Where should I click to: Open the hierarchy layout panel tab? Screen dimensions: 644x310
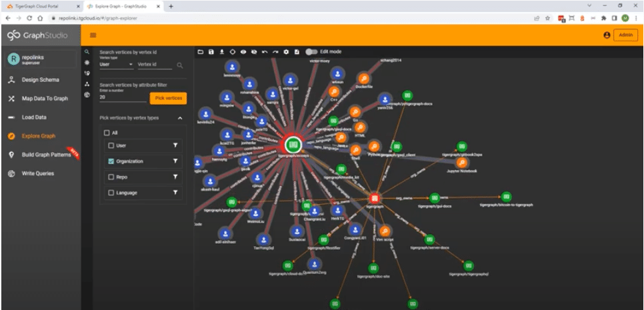point(87,84)
